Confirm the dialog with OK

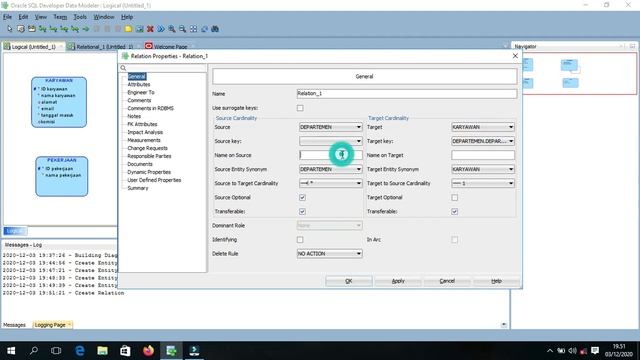349,281
